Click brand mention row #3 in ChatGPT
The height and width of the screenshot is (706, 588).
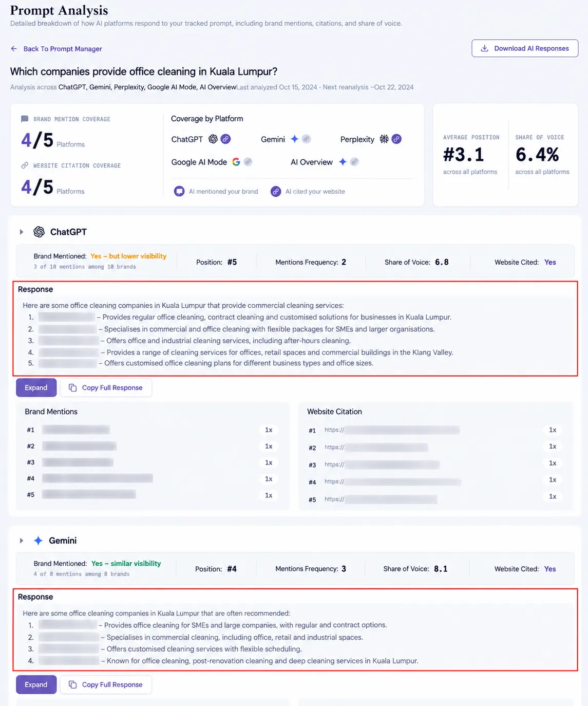tap(152, 462)
